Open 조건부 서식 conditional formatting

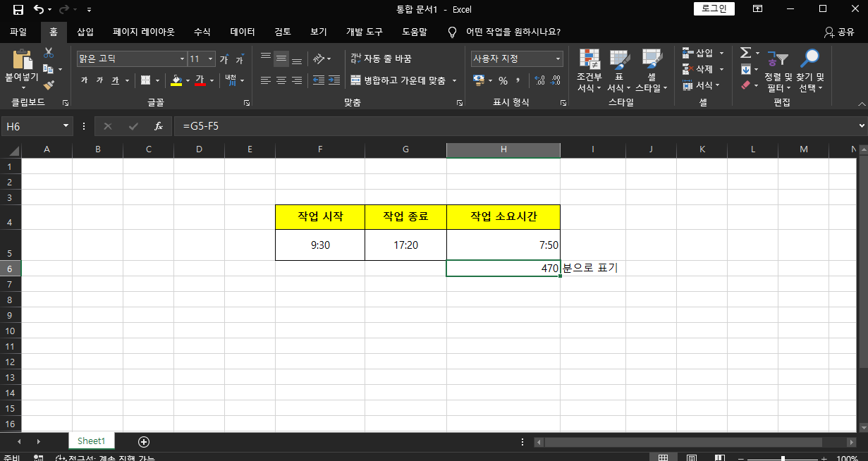pyautogui.click(x=589, y=71)
